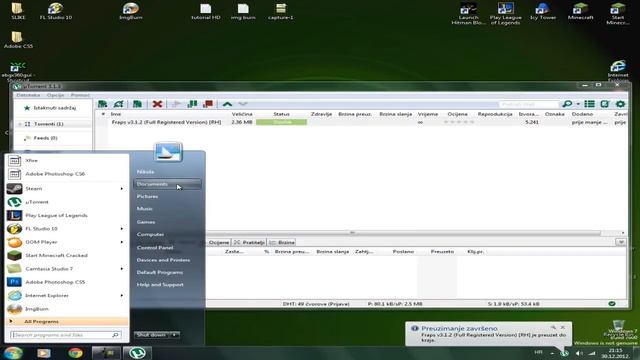Sort by the Dodano column header
640x360 pixels.
582,114
